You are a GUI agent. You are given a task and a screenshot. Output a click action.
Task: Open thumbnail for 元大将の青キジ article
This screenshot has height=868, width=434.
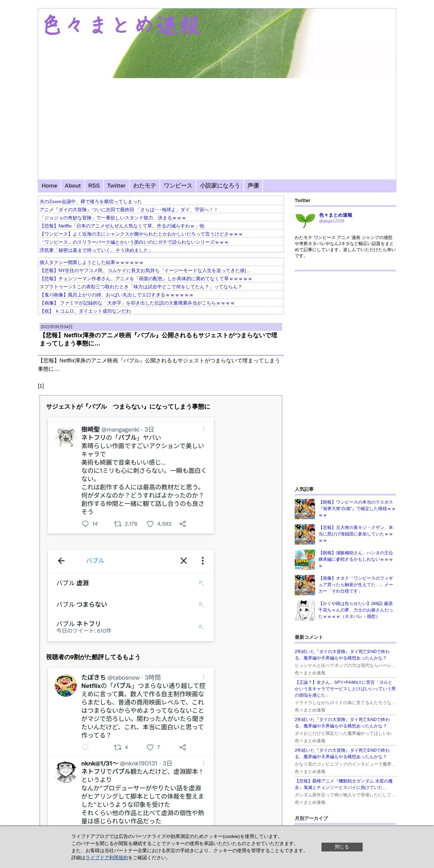point(305,534)
